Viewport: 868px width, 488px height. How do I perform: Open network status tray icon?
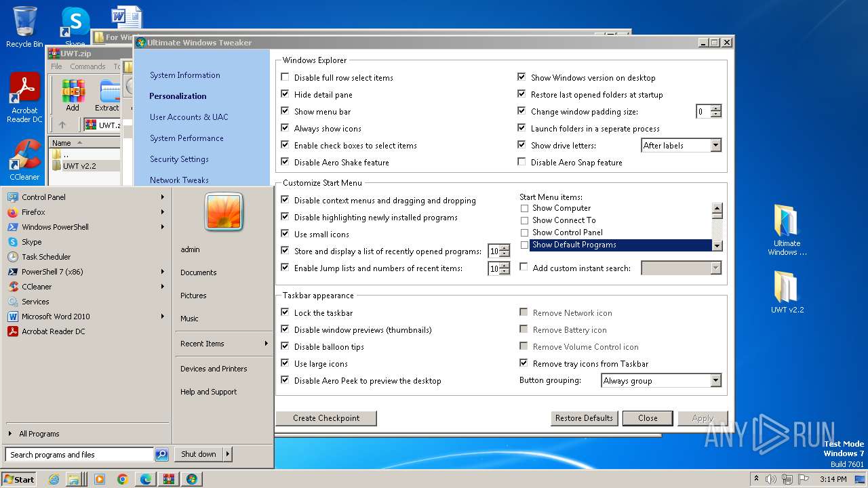pos(786,479)
